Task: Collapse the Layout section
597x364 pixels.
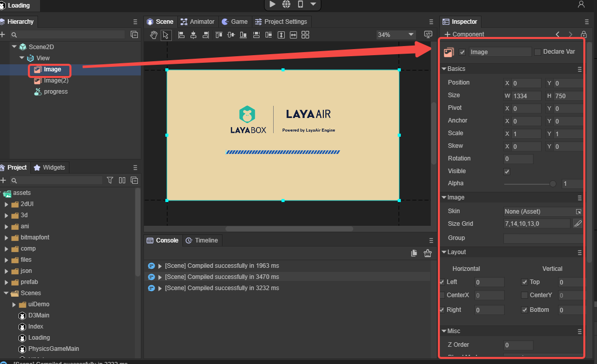Action: click(x=444, y=252)
